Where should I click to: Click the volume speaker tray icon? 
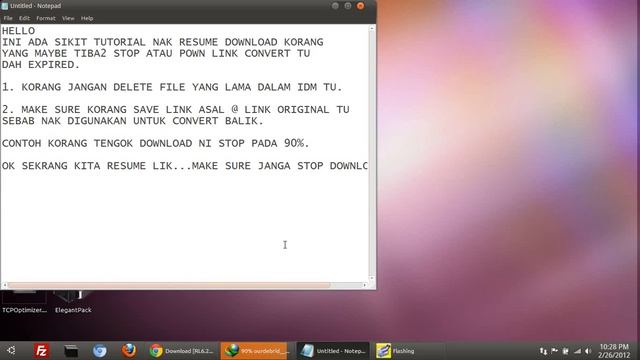coord(588,351)
